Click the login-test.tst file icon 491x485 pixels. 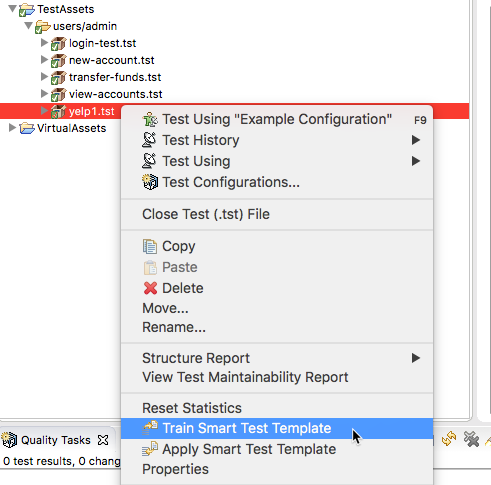[x=58, y=43]
